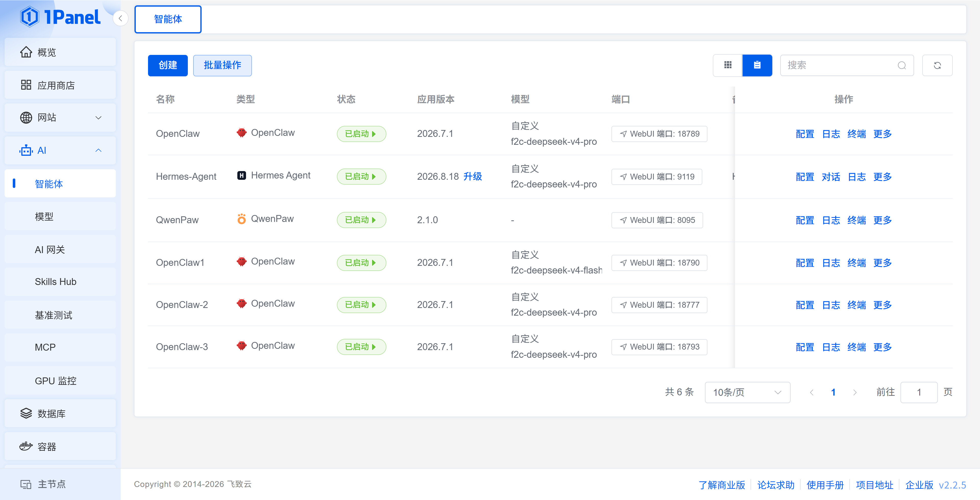
Task: Open GPU 监控 in sidebar
Action: [x=60, y=380]
